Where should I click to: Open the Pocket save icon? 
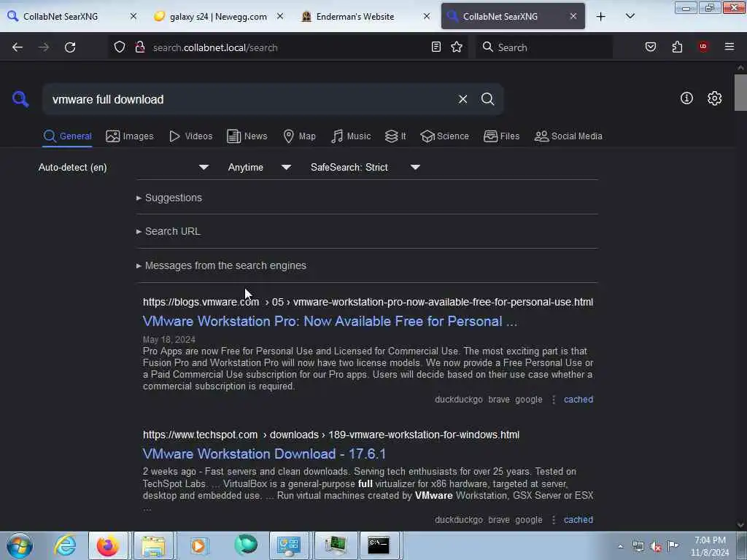(651, 47)
